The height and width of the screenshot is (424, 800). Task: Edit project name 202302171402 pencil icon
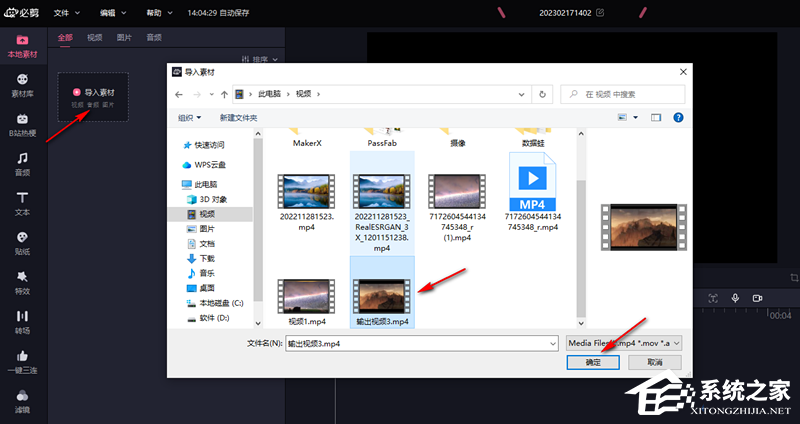(x=600, y=13)
